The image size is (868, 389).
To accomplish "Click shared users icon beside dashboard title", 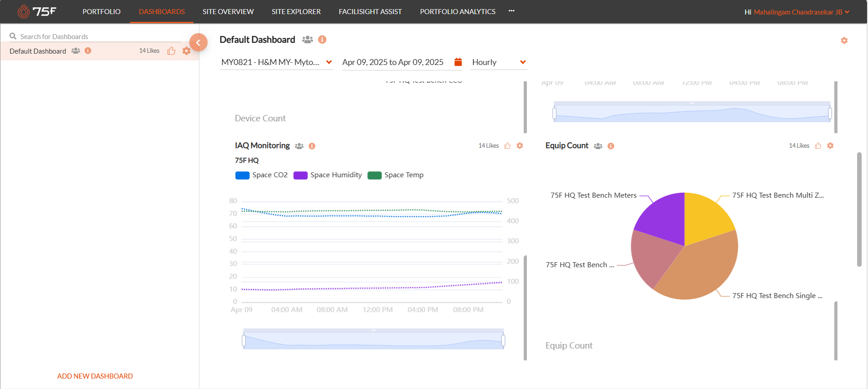I will [308, 40].
